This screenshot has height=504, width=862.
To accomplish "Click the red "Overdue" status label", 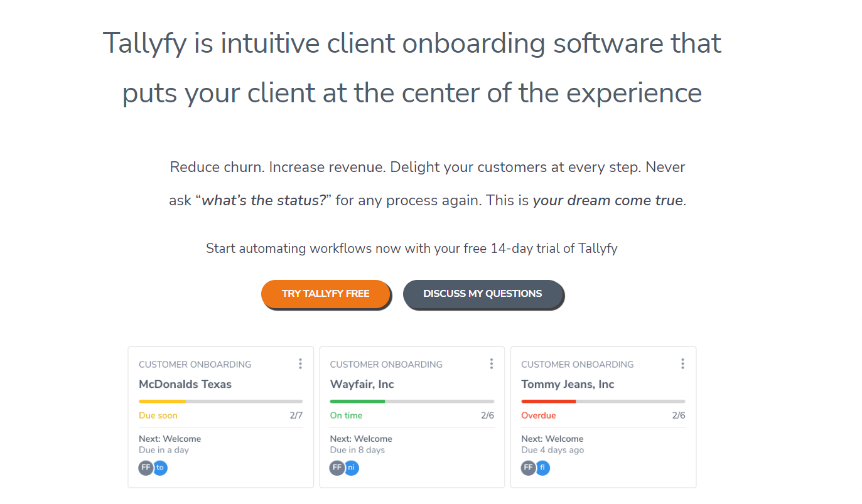I will point(539,416).
